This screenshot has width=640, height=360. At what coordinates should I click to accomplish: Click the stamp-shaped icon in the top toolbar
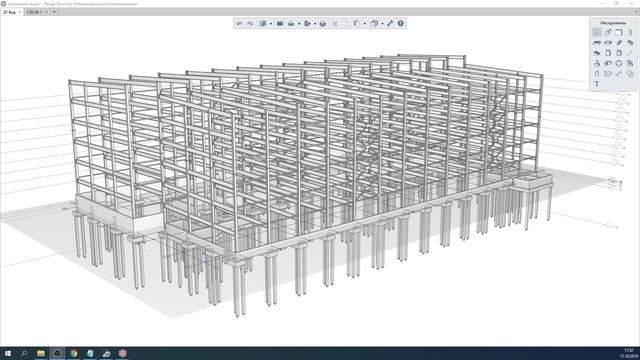pos(291,24)
